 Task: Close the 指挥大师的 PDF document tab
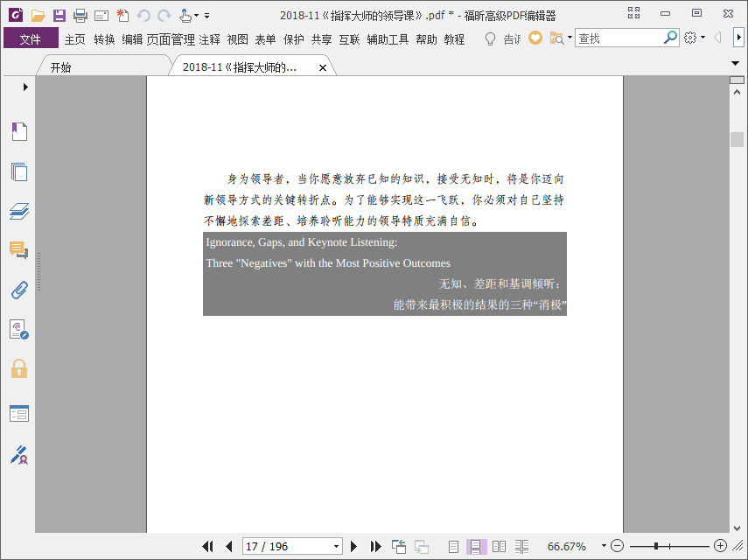click(x=323, y=67)
